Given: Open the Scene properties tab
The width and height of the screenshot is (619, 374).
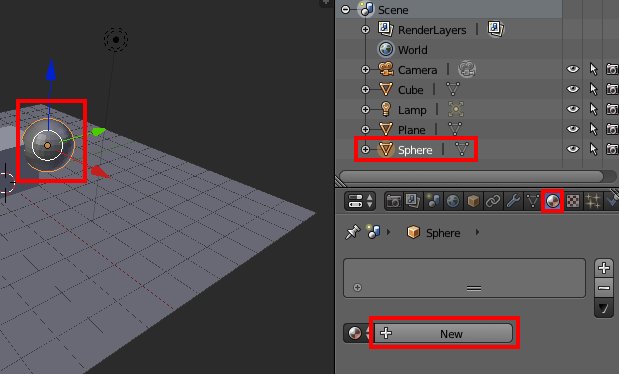Looking at the screenshot, I should pos(433,201).
